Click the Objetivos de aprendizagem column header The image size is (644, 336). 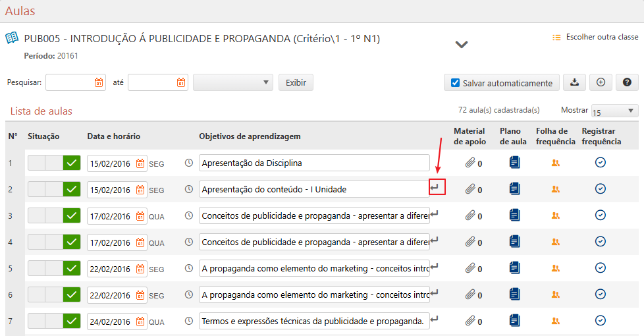(x=250, y=136)
